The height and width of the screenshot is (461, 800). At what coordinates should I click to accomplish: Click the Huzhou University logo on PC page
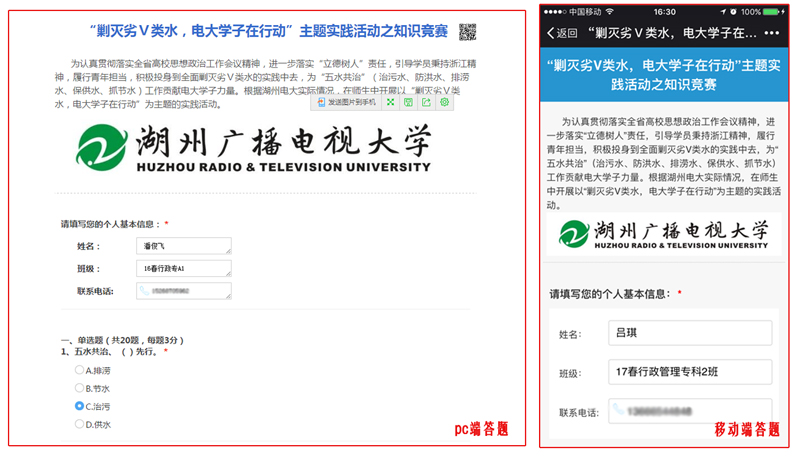[x=254, y=149]
